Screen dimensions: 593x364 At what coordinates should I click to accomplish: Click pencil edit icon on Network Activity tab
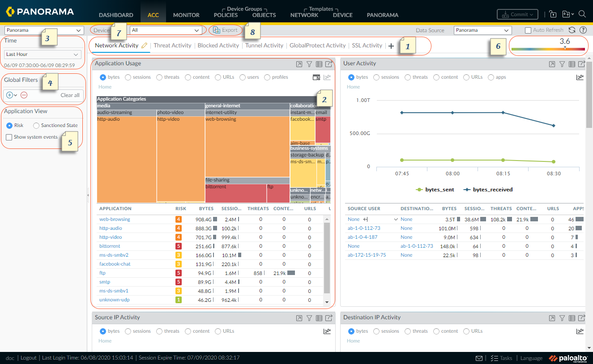pos(144,45)
